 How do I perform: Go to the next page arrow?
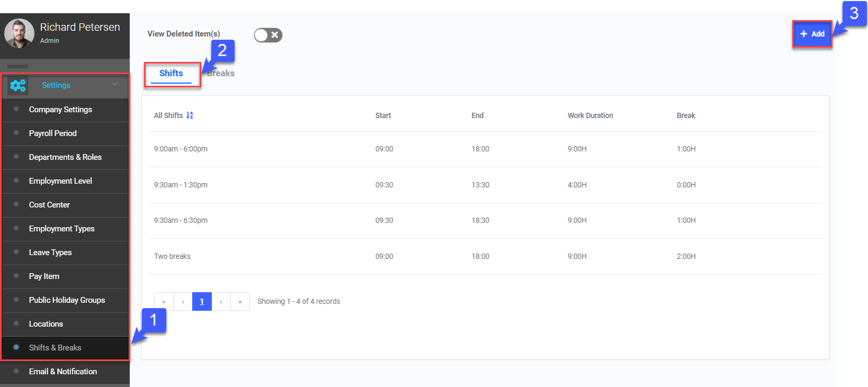(x=221, y=302)
